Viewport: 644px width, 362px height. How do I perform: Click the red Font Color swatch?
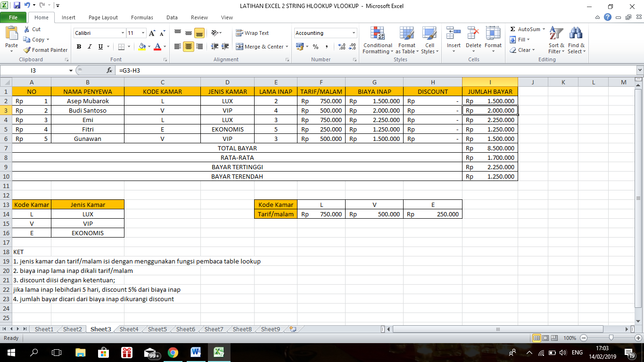(x=157, y=47)
